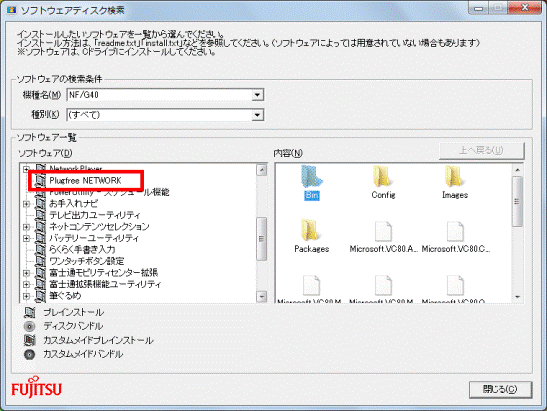Click the icon beside 富士通拡張機能ユーティリティ
The height and width of the screenshot is (411, 547).
coord(41,284)
